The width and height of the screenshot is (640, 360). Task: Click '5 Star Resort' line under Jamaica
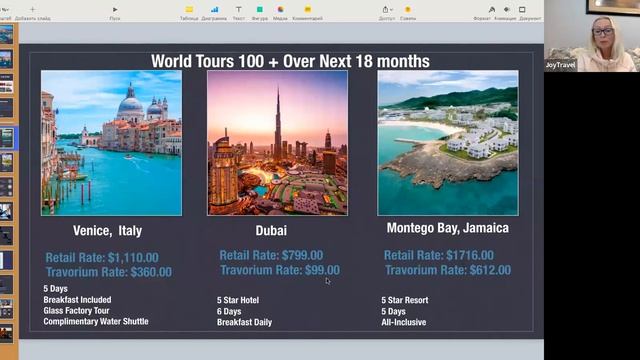[405, 300]
